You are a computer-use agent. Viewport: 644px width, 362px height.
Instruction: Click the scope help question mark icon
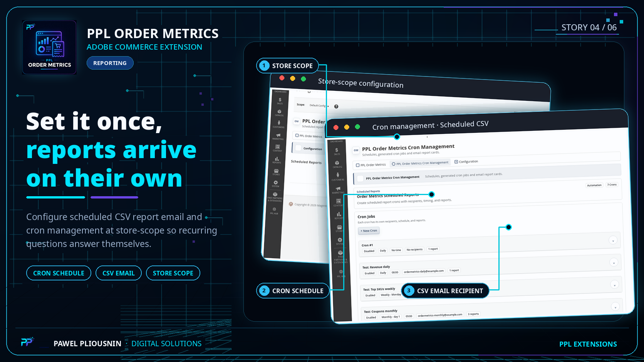click(336, 107)
